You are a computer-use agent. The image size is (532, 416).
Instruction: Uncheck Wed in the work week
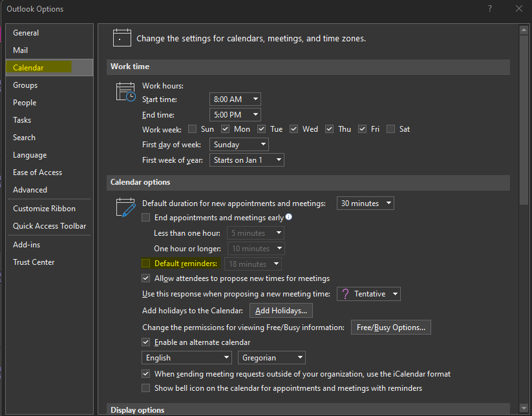pos(294,129)
